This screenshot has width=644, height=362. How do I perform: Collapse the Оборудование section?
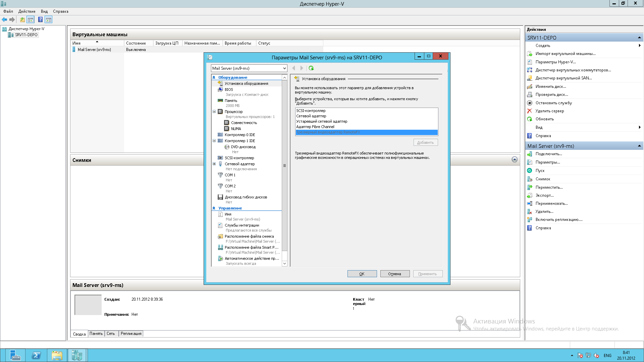pyautogui.click(x=214, y=77)
